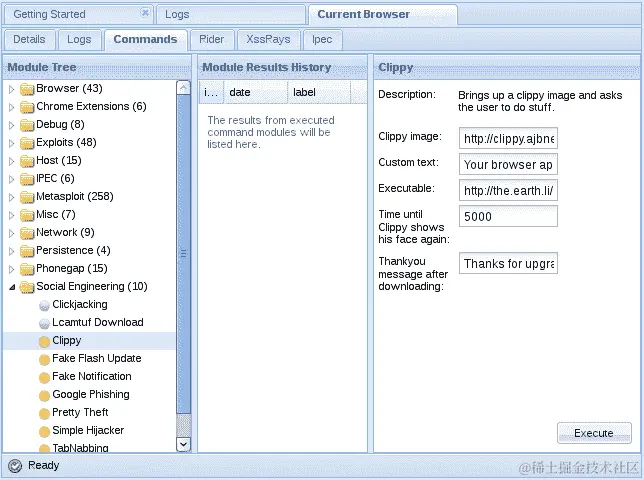Click the module tree scroll up arrow
The image size is (644, 480).
pos(183,87)
